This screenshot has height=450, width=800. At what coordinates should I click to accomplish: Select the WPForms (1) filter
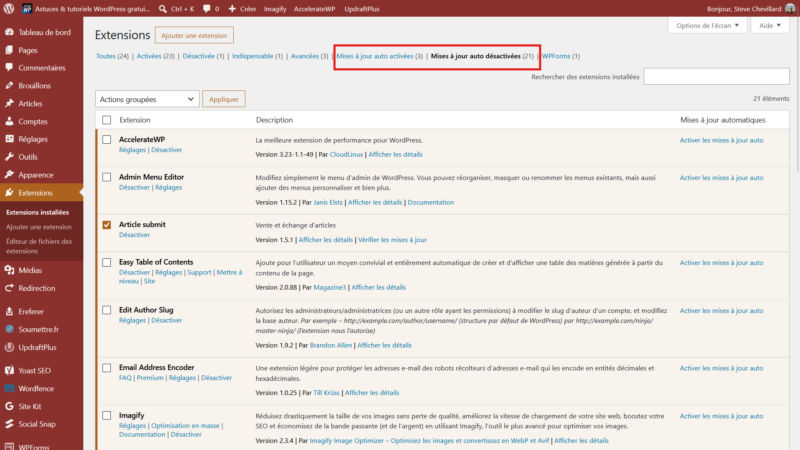(561, 56)
